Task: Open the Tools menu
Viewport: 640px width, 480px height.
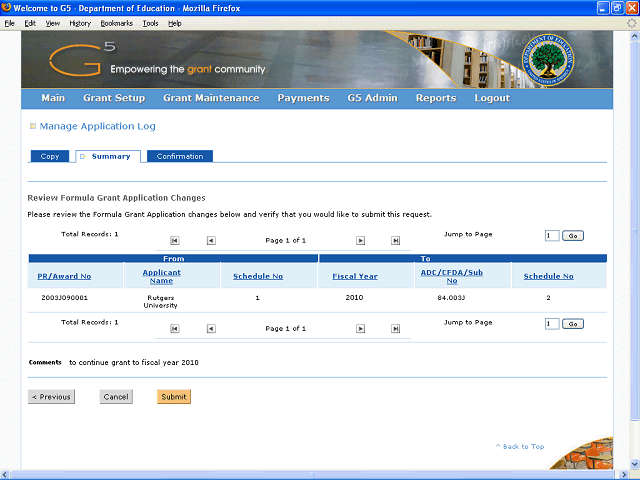Action: [x=150, y=23]
